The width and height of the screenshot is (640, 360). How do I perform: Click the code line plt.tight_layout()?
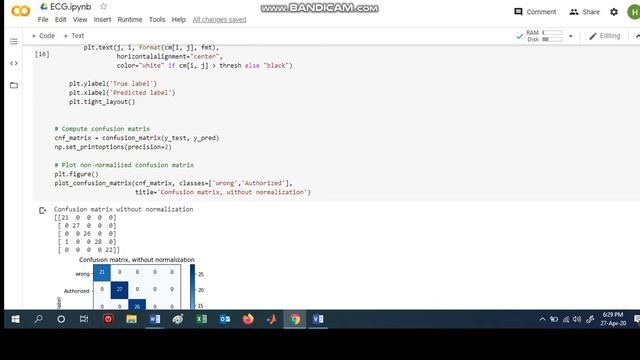coord(102,102)
